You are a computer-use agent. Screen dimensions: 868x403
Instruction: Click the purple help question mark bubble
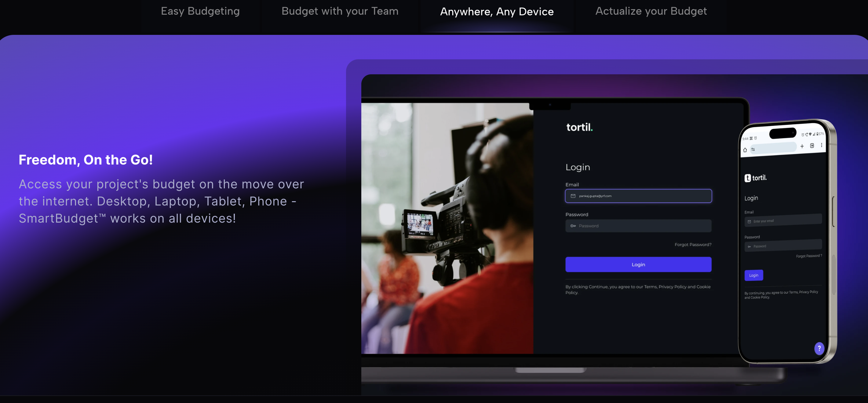pyautogui.click(x=819, y=348)
